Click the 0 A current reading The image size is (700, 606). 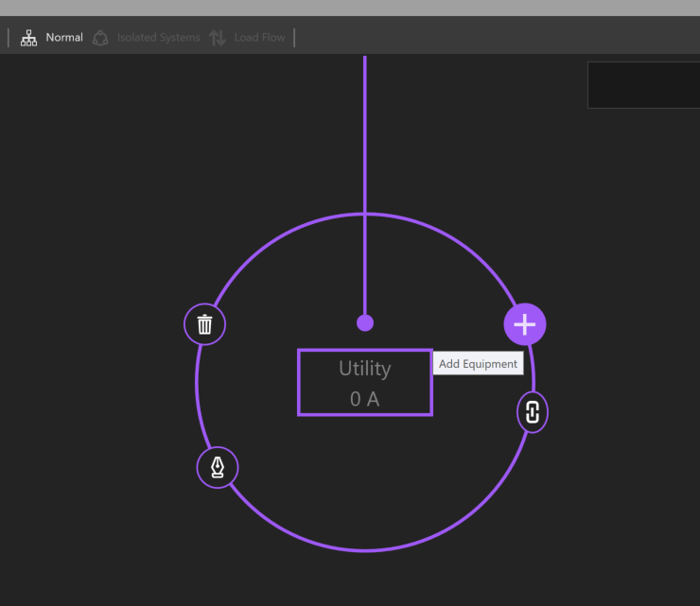364,399
